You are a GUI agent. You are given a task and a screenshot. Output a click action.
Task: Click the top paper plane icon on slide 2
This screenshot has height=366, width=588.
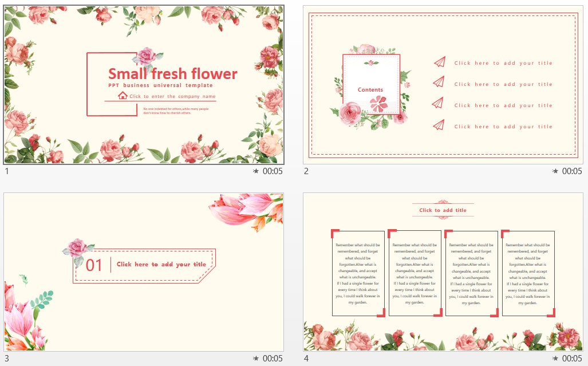(439, 62)
